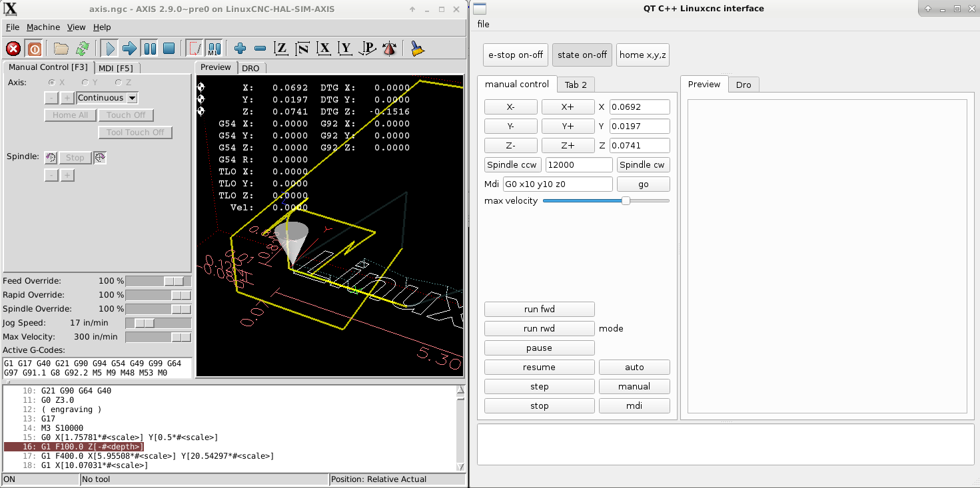This screenshot has width=980, height=488.
Task: Click the run fwd button
Action: [x=539, y=309]
